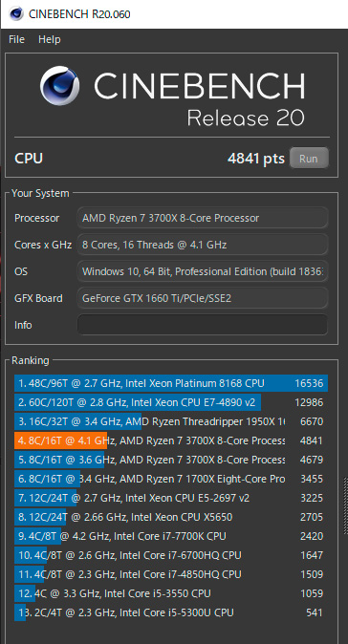The image size is (348, 644).
Task: Click the empty Info text field
Action: tap(203, 325)
